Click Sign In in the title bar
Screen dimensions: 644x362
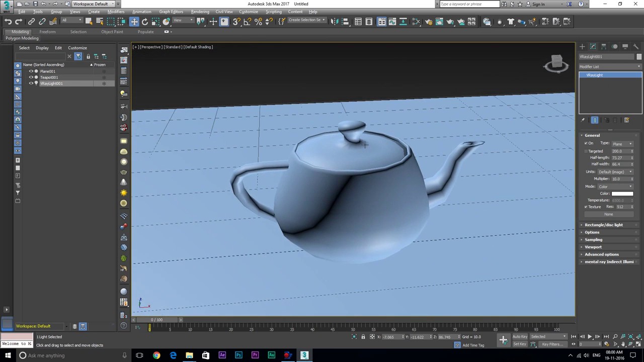click(538, 4)
